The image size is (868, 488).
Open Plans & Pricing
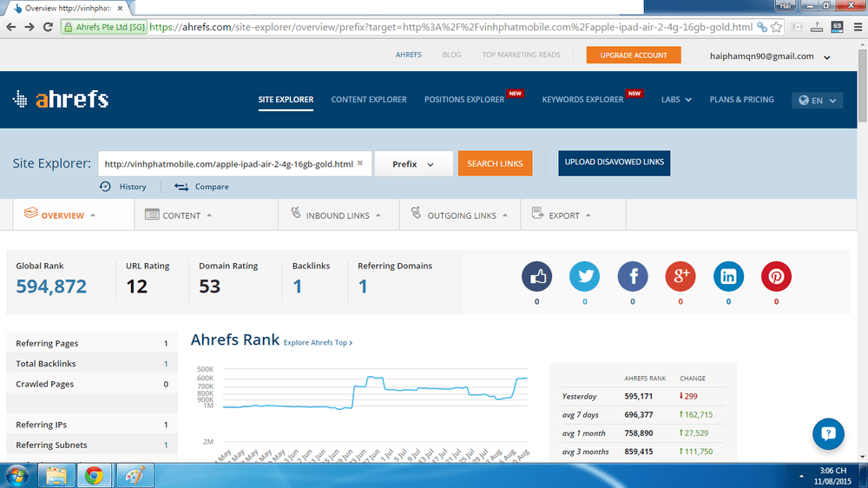(742, 100)
